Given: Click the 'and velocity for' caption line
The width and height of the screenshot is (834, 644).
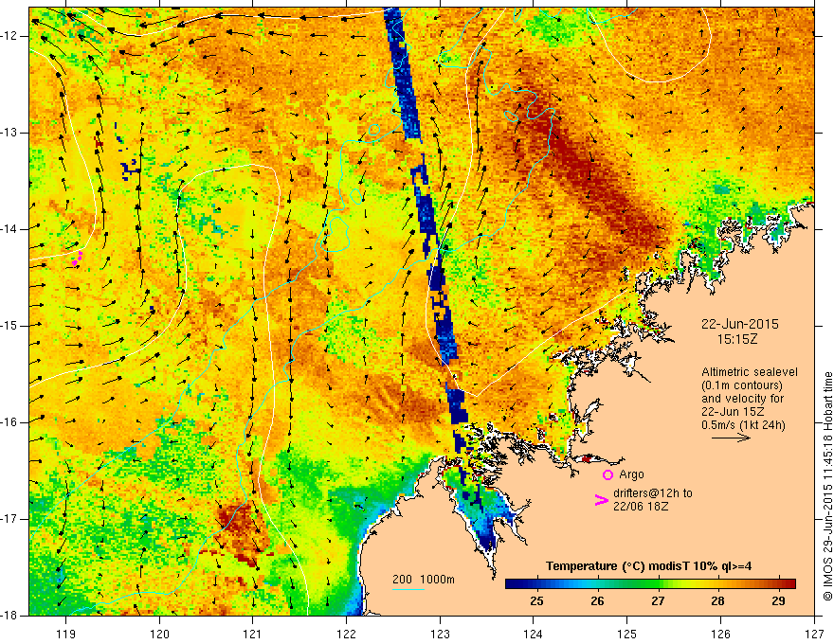Looking at the screenshot, I should (742, 399).
